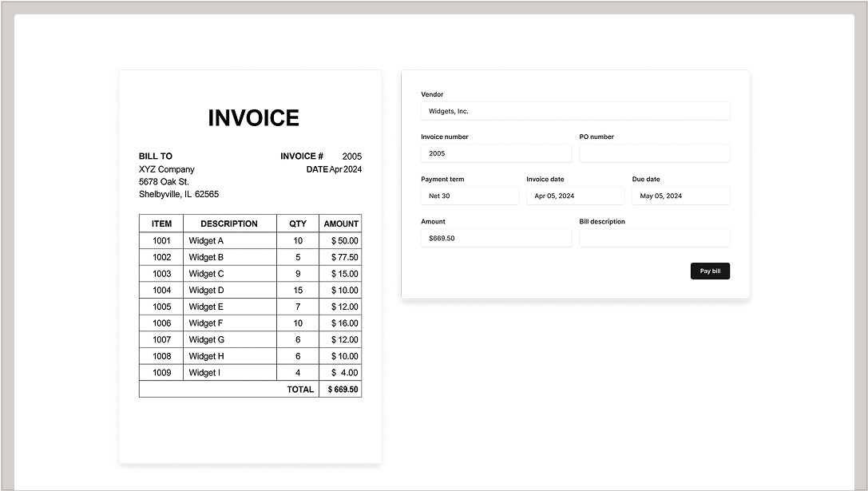Open the Due date field
The height and width of the screenshot is (491, 868).
click(x=680, y=196)
